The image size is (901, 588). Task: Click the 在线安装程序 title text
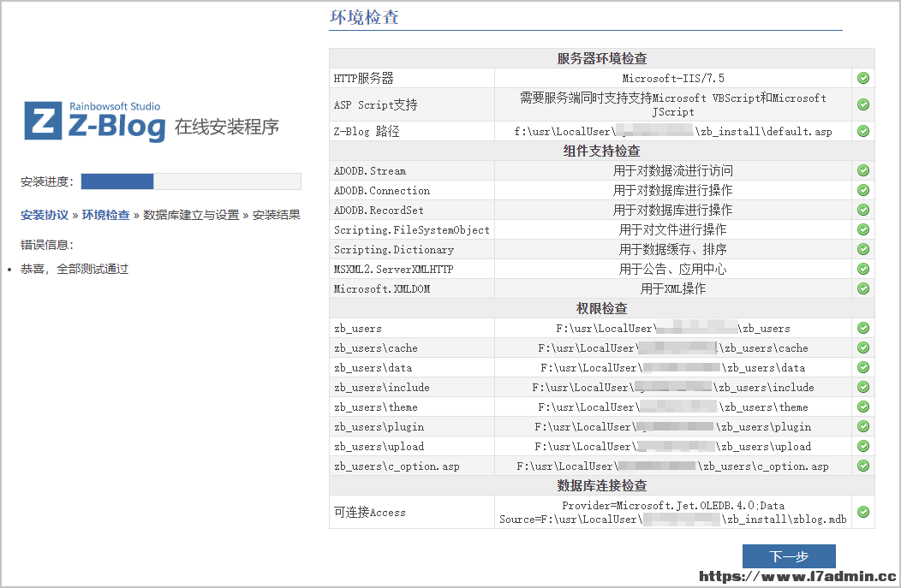click(227, 127)
